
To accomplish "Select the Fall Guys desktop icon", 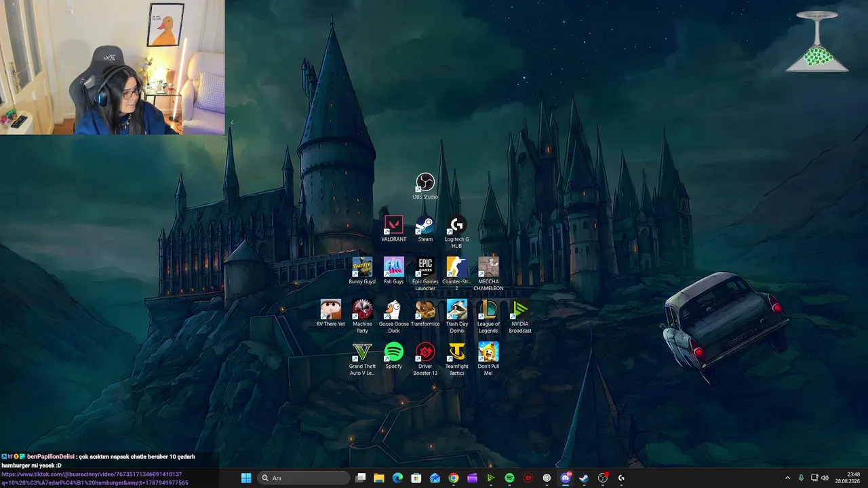I will click(x=393, y=271).
